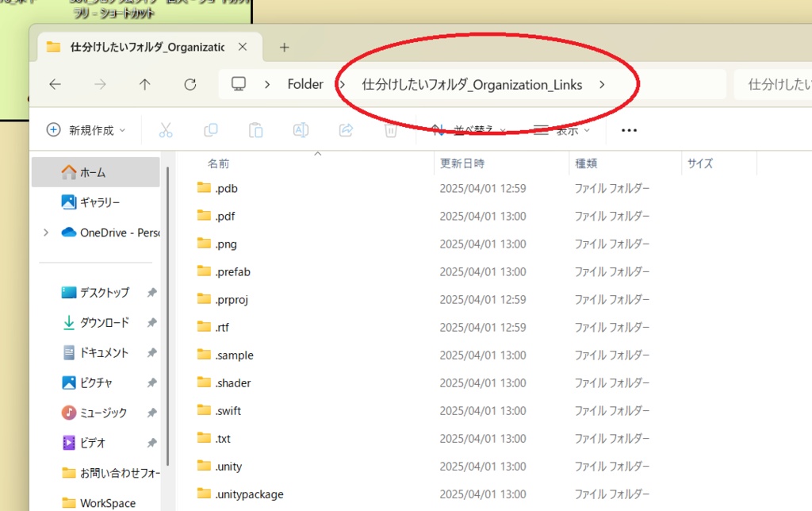The image size is (812, 511).
Task: Click the Paste icon
Action: (255, 129)
